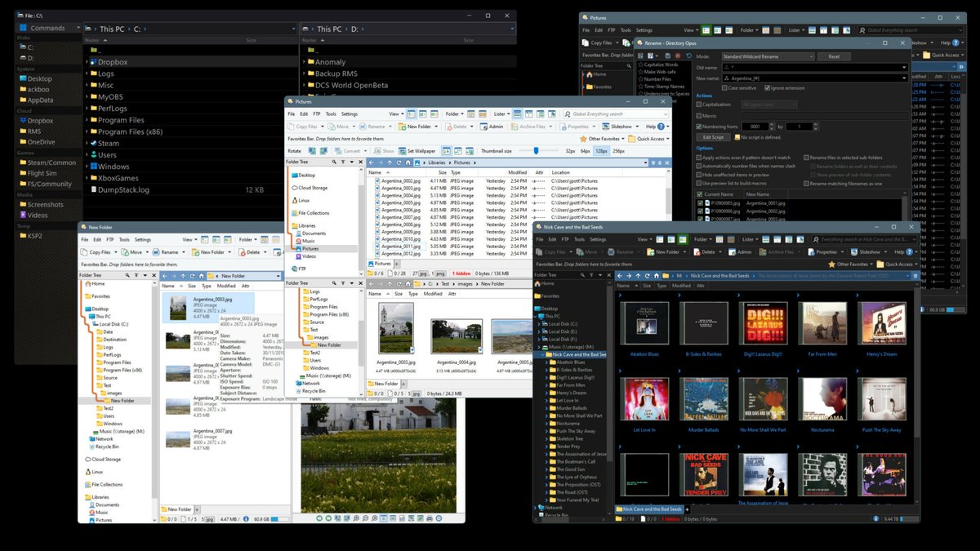Check Automatically number files when names clash
The image size is (980, 551).
point(698,166)
